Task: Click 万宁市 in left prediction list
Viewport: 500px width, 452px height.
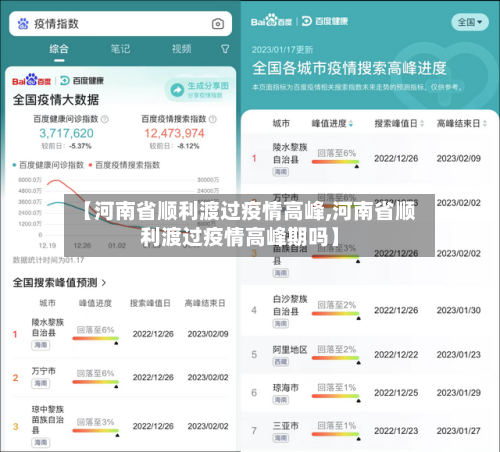Action: click(44, 371)
